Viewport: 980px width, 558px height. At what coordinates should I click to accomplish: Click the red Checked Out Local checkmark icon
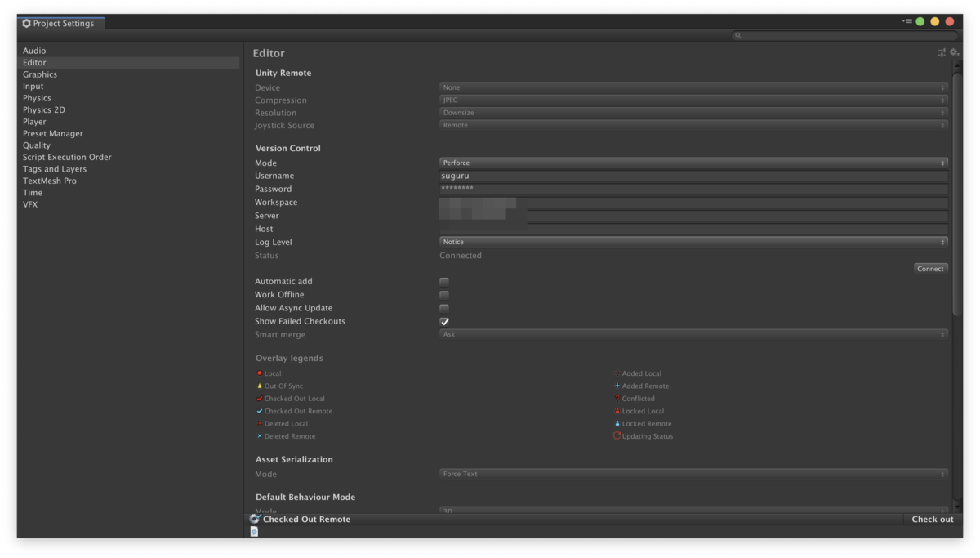(260, 399)
